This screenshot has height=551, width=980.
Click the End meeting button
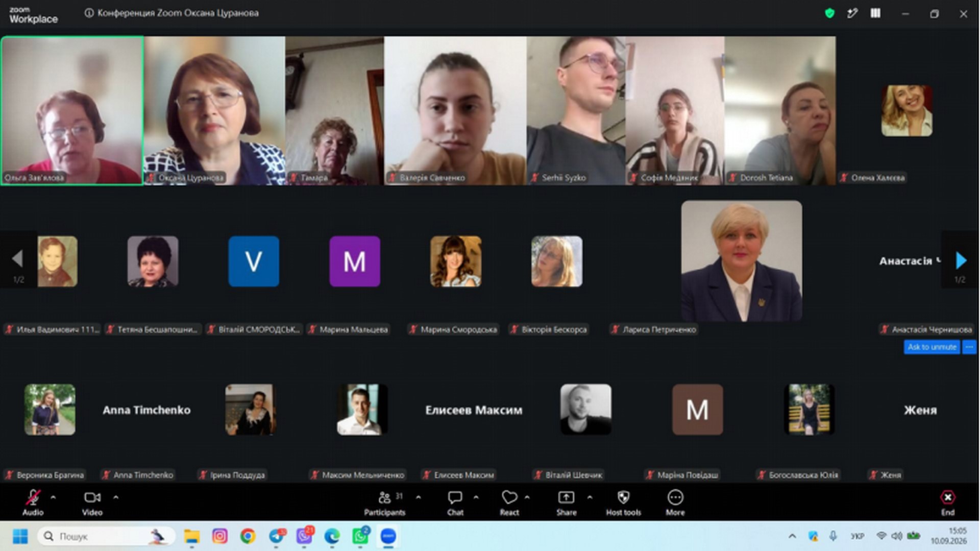[x=947, y=502]
